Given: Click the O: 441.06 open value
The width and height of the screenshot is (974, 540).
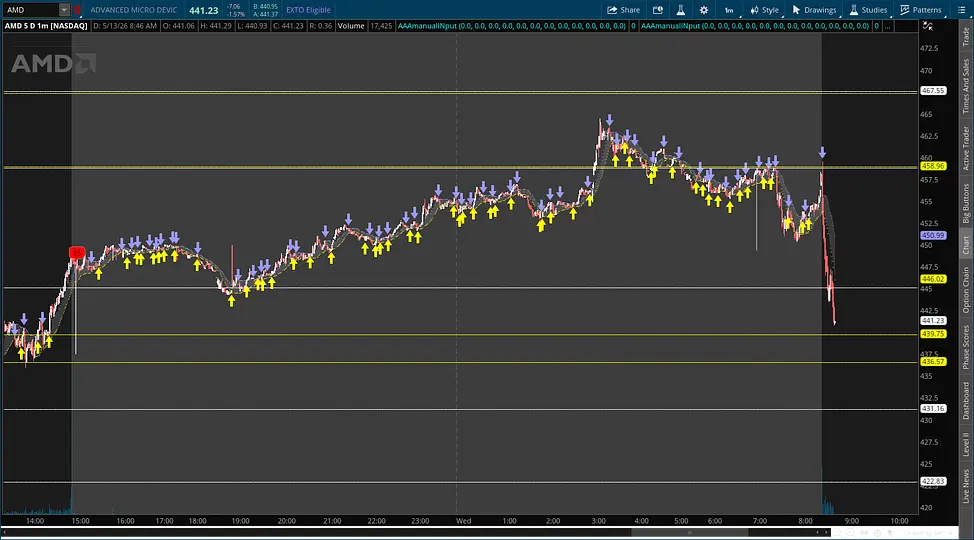Looking at the screenshot, I should pos(179,26).
